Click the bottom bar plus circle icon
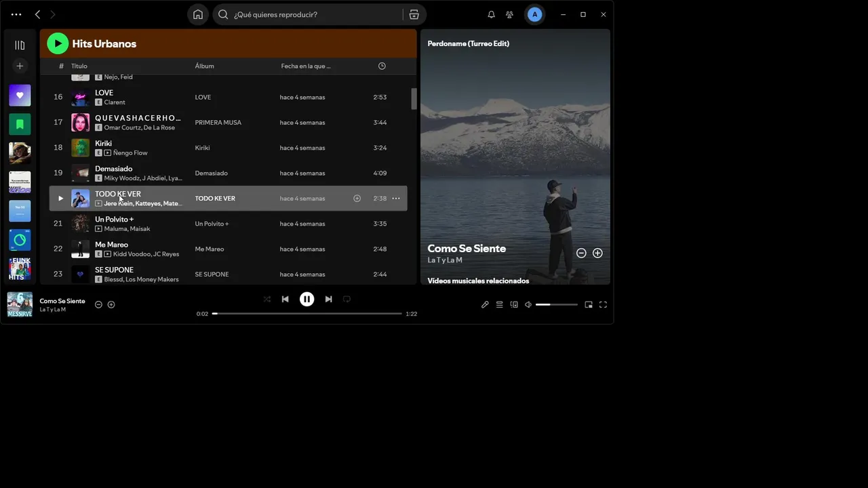 [x=111, y=304]
